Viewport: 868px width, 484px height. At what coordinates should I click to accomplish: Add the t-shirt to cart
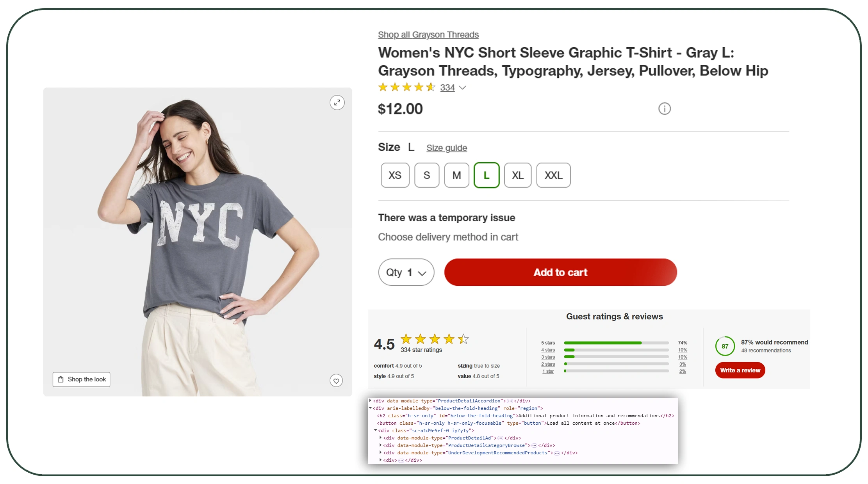click(x=560, y=272)
